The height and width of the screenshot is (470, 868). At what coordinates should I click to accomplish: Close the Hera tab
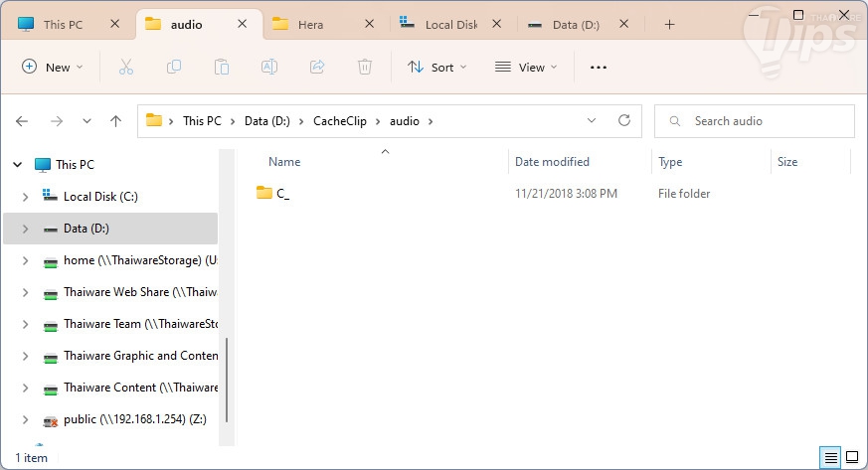point(369,24)
